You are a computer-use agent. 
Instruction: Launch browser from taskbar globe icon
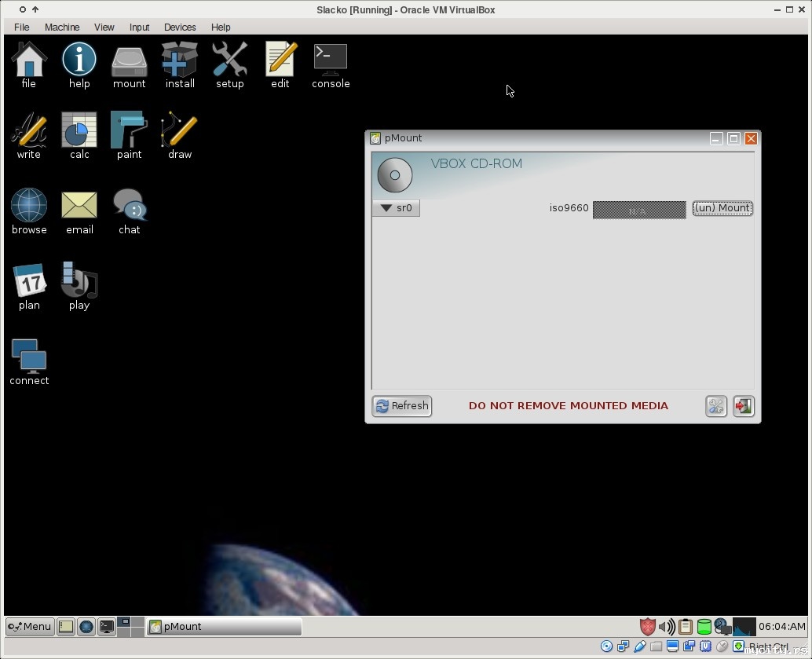tap(86, 626)
